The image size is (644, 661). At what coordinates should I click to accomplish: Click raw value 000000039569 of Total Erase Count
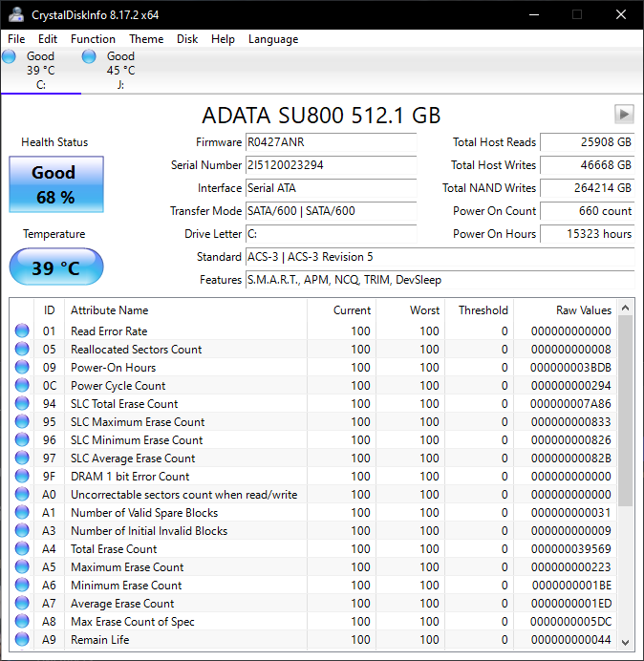[x=571, y=549]
